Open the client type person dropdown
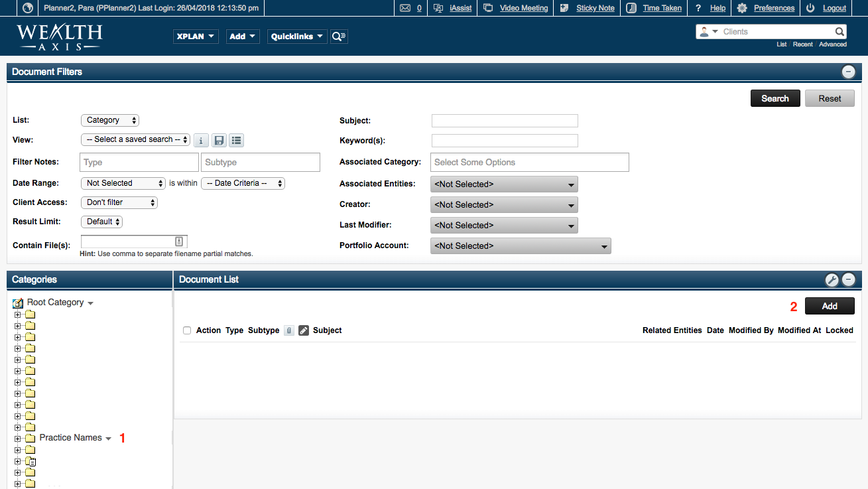The image size is (868, 489). tap(708, 32)
